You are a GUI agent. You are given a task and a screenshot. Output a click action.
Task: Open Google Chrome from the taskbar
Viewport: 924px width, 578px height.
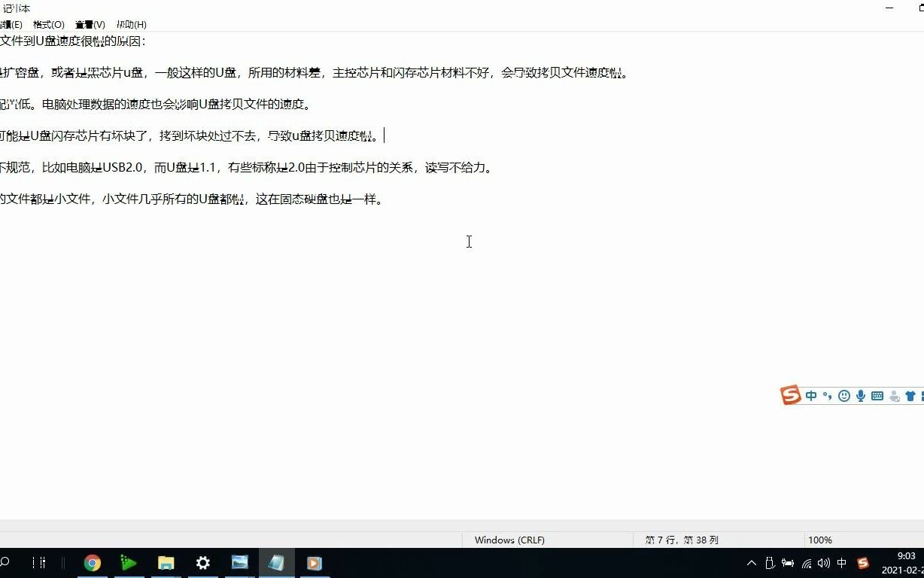[92, 562]
